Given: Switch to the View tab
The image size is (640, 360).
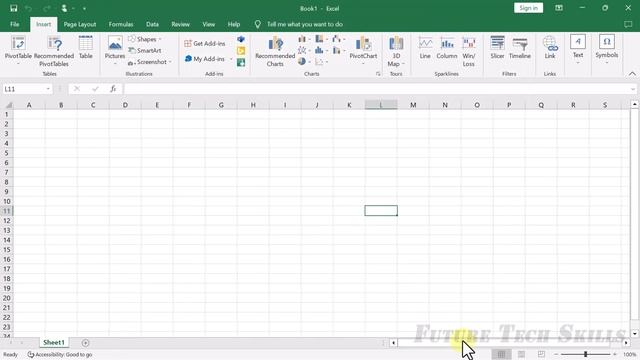Looking at the screenshot, I should coord(209,24).
